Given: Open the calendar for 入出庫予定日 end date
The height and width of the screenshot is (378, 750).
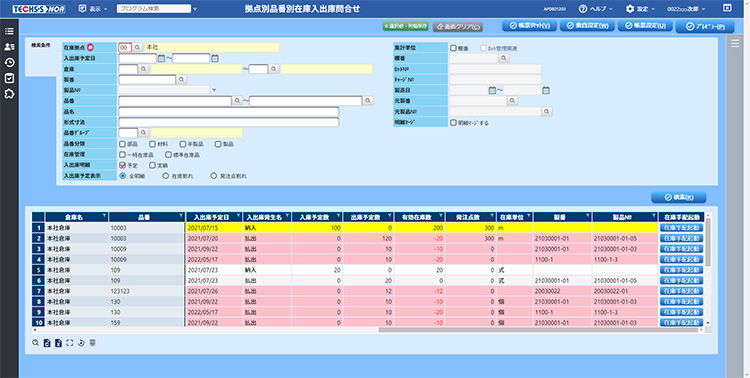Looking at the screenshot, I should [x=215, y=58].
